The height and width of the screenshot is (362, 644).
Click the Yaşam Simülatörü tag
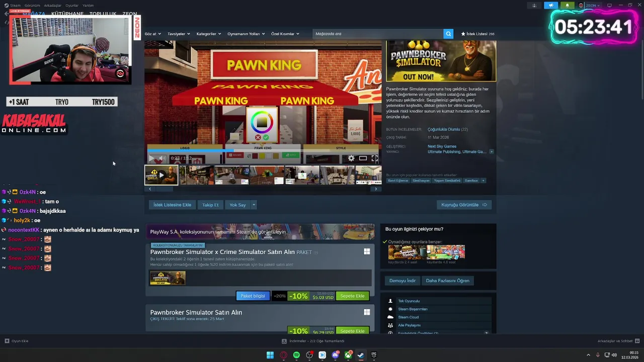click(447, 180)
